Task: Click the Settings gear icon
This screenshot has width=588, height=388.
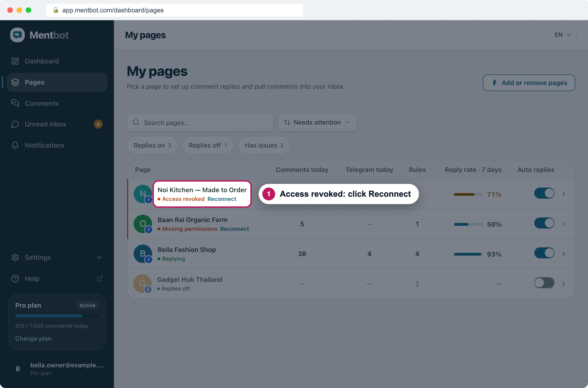Action: click(15, 257)
